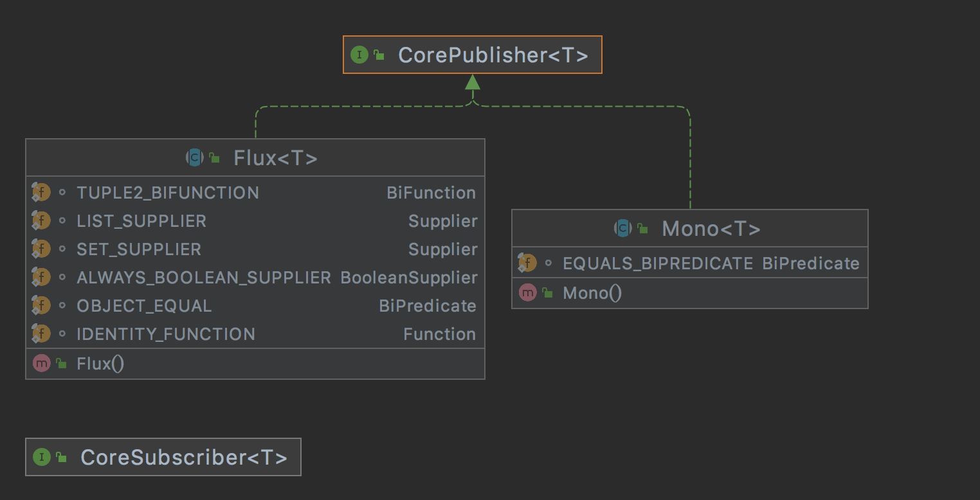Click the interface icon on CorePublisher<T> header

tap(359, 55)
